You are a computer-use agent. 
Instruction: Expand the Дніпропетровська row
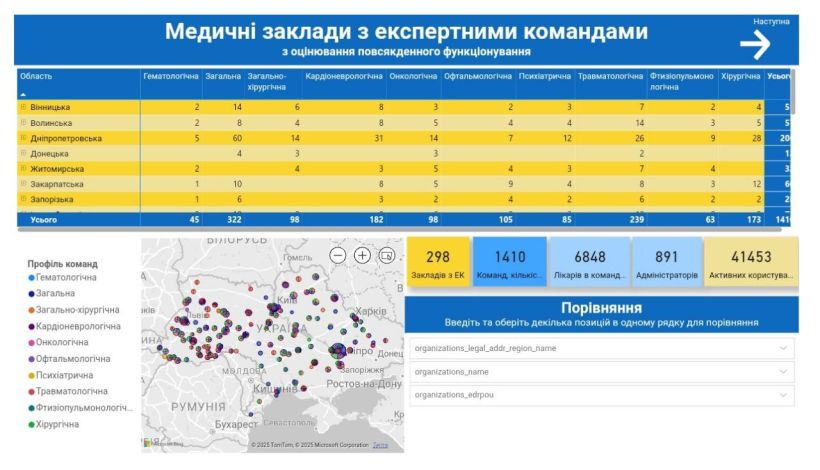(24, 138)
